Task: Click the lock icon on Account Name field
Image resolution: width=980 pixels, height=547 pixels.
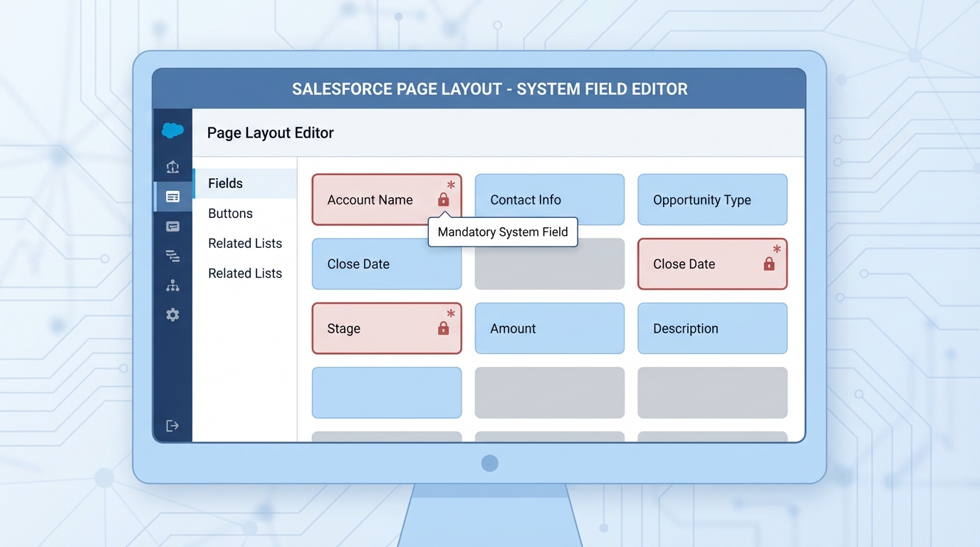Action: click(x=444, y=200)
